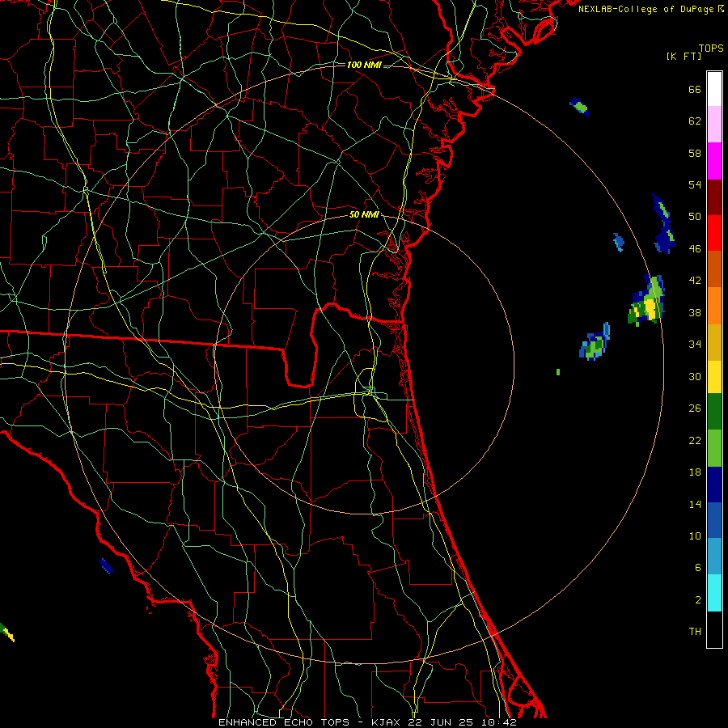The image size is (728, 728).
Task: Click the ENHANCED ECHO TOPS KJAX timestamp caption
Action: coord(367,722)
